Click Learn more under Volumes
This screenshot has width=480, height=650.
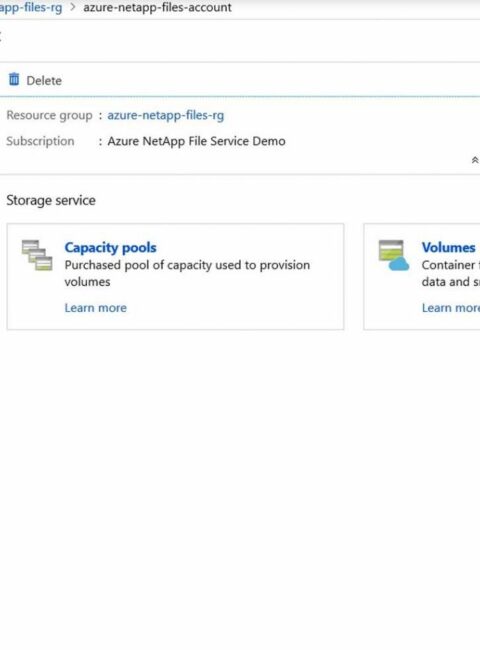point(451,308)
